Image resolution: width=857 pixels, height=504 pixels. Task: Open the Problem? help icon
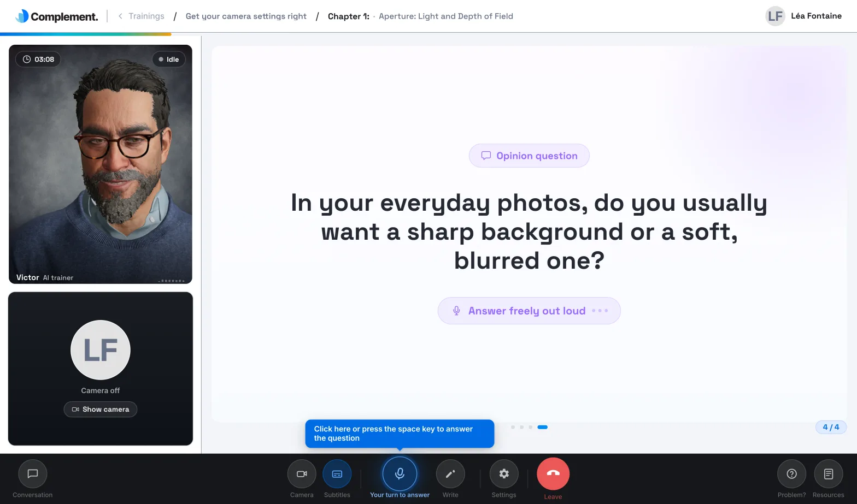(x=791, y=474)
